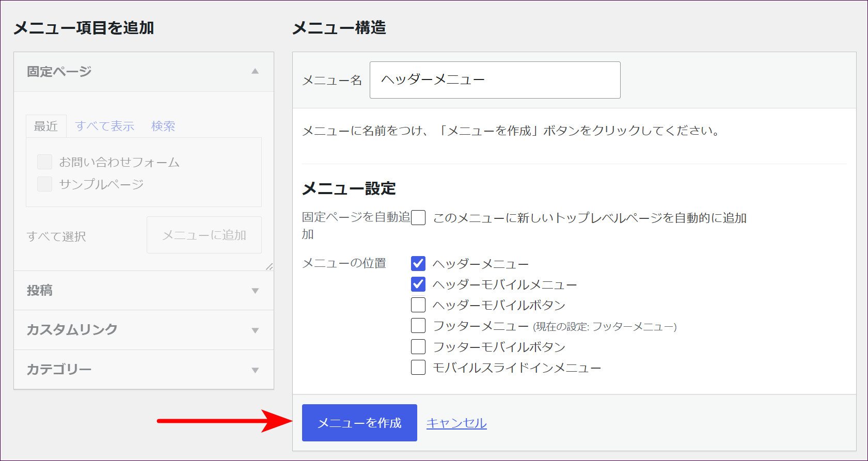Click the メニューに追加 button
This screenshot has height=461, width=868.
(204, 235)
